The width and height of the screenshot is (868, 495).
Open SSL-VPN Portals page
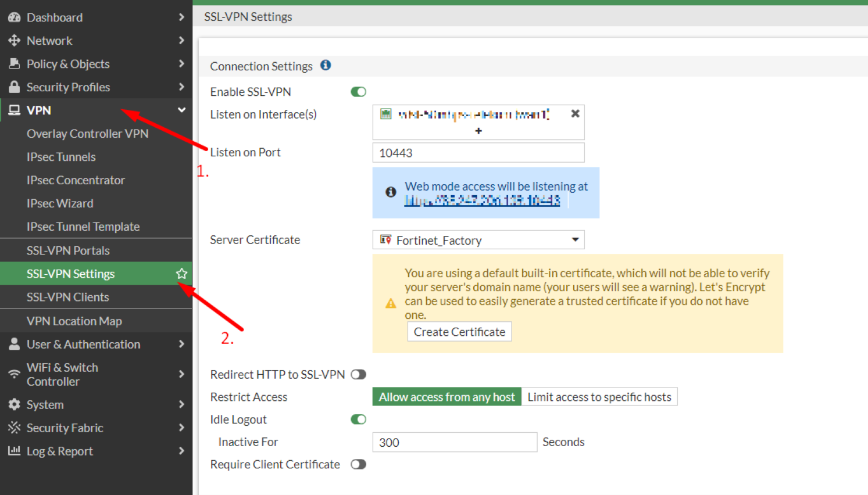(x=68, y=250)
